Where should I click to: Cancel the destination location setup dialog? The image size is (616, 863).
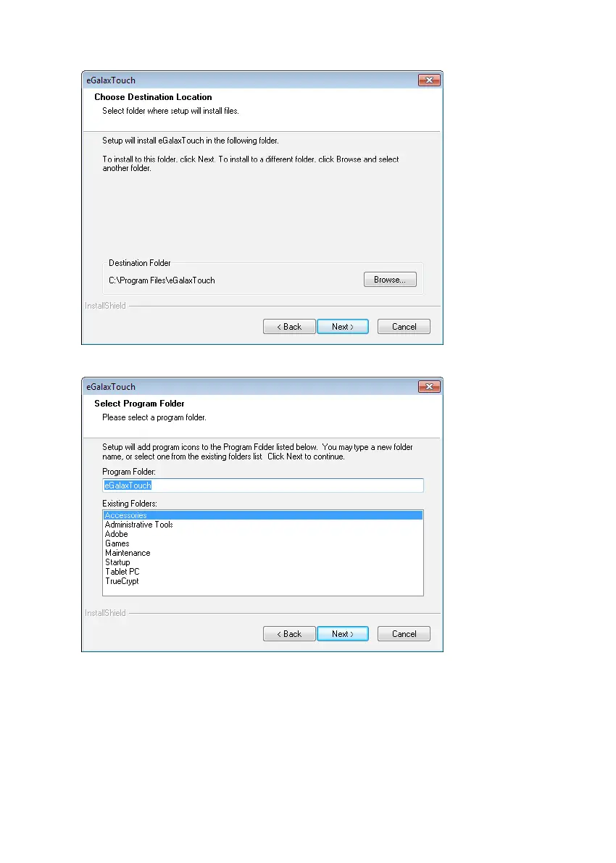coord(404,327)
